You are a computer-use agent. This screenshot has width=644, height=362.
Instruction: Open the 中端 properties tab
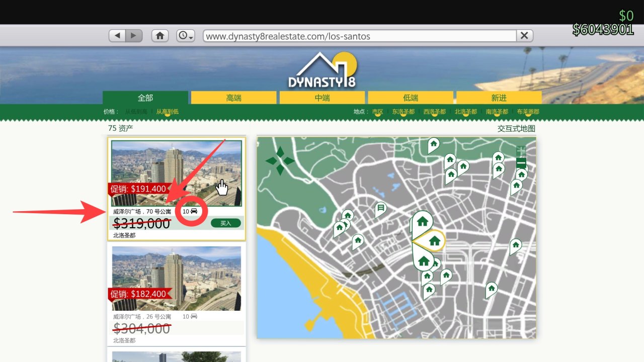pyautogui.click(x=322, y=98)
